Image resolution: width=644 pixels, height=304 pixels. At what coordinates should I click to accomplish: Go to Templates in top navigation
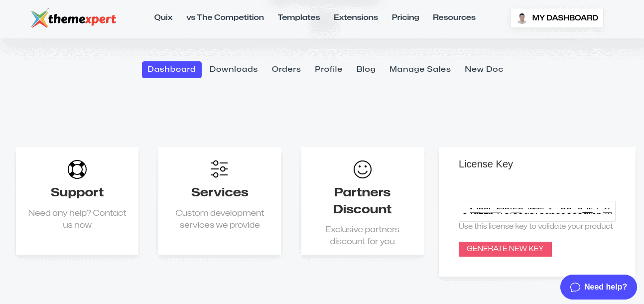(299, 17)
